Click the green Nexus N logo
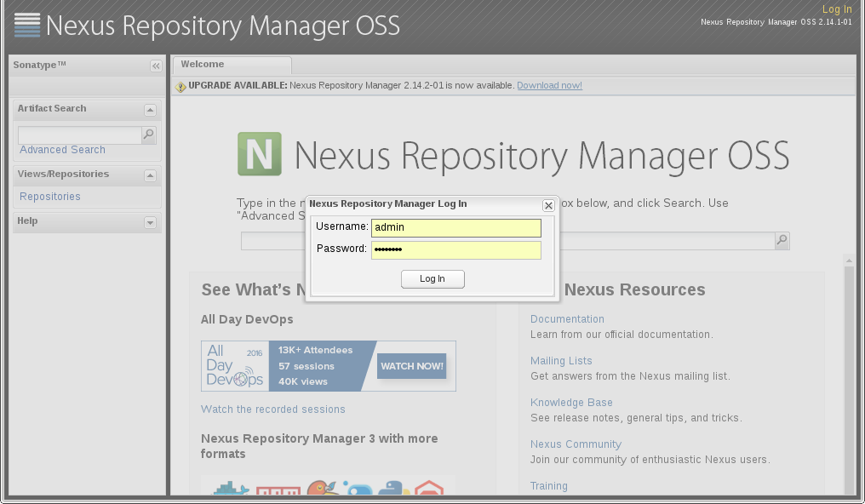The width and height of the screenshot is (865, 504). click(259, 154)
